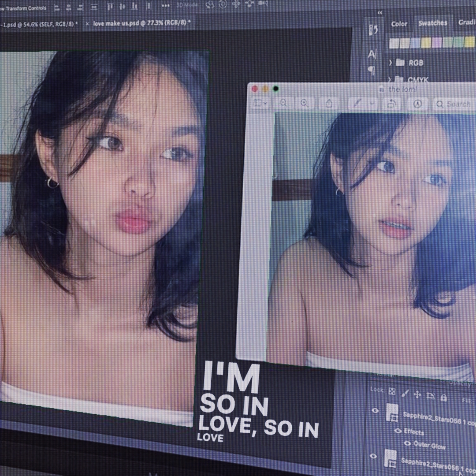Click the share icon in Preview toolbar
476x476 pixels.
[x=329, y=103]
